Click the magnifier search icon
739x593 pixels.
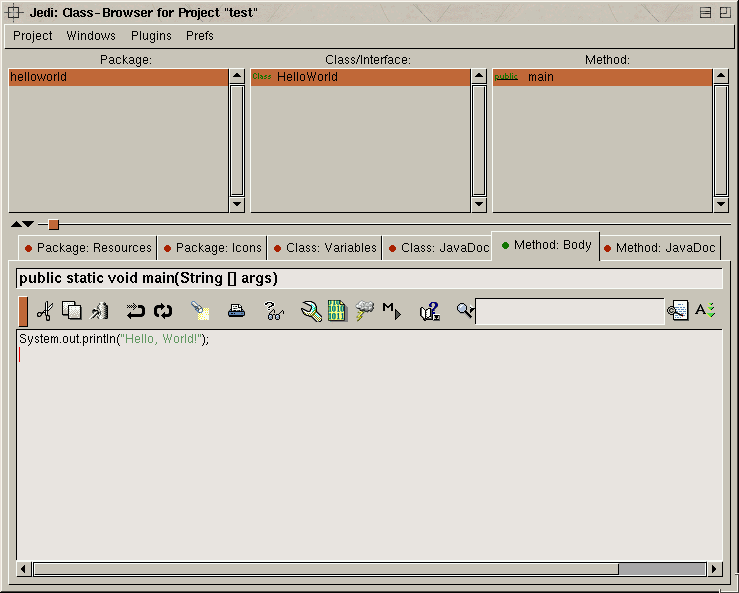click(x=465, y=310)
